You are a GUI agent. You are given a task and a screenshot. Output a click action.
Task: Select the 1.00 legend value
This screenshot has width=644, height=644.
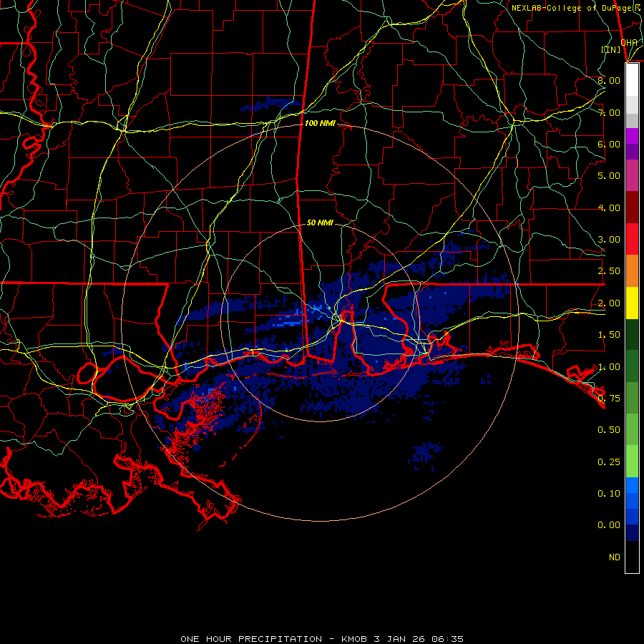(609, 367)
